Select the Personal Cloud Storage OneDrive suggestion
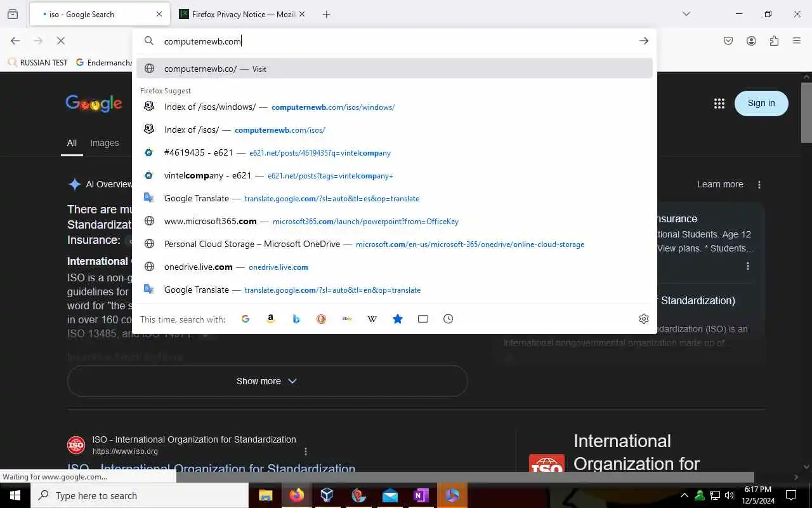 [395, 244]
